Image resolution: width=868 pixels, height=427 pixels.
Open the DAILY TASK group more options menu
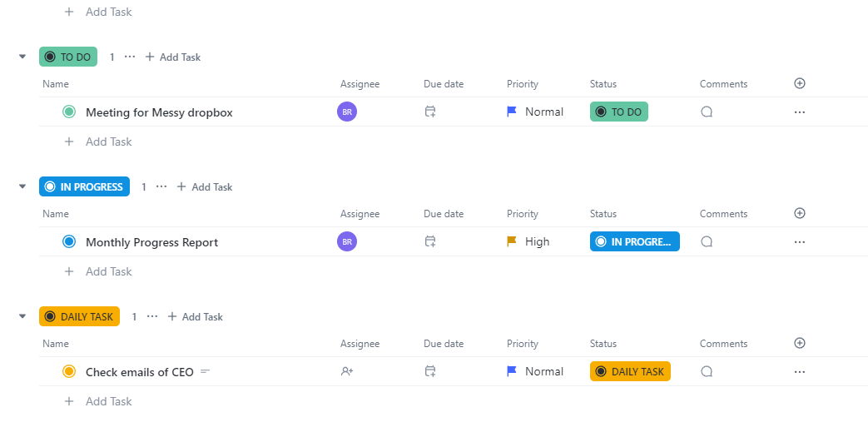[152, 316]
